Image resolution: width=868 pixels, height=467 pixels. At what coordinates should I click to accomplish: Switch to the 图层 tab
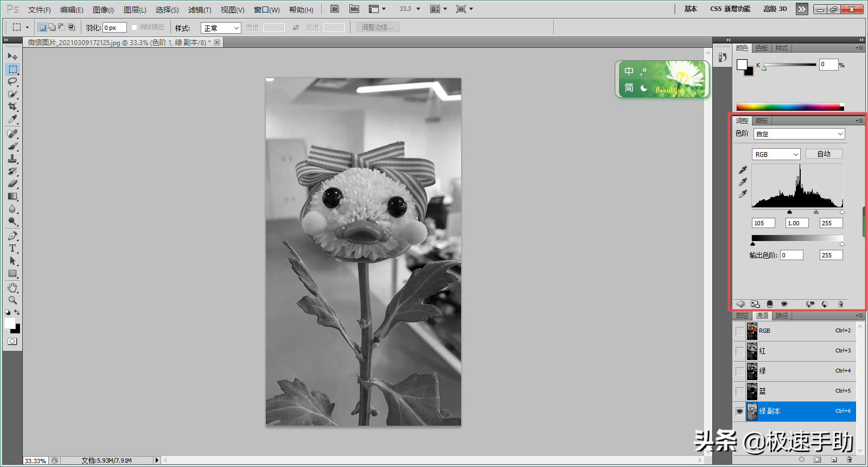742,315
